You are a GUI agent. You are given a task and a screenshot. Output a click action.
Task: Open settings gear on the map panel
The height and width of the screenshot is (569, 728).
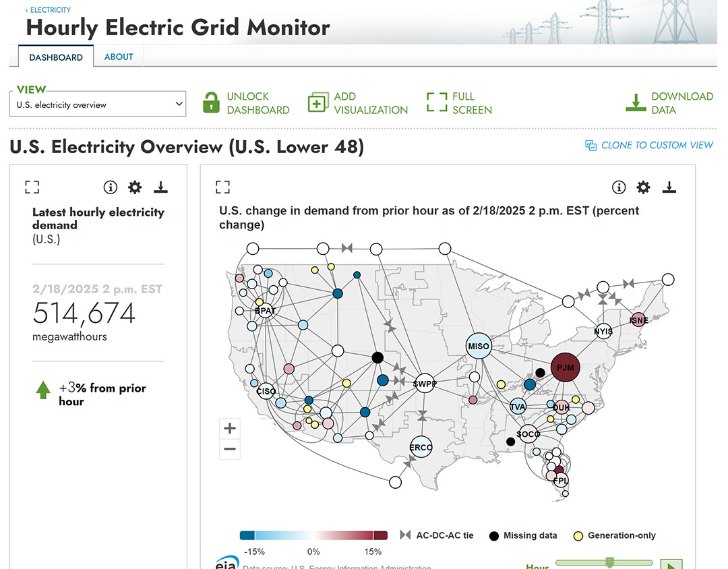tap(644, 187)
